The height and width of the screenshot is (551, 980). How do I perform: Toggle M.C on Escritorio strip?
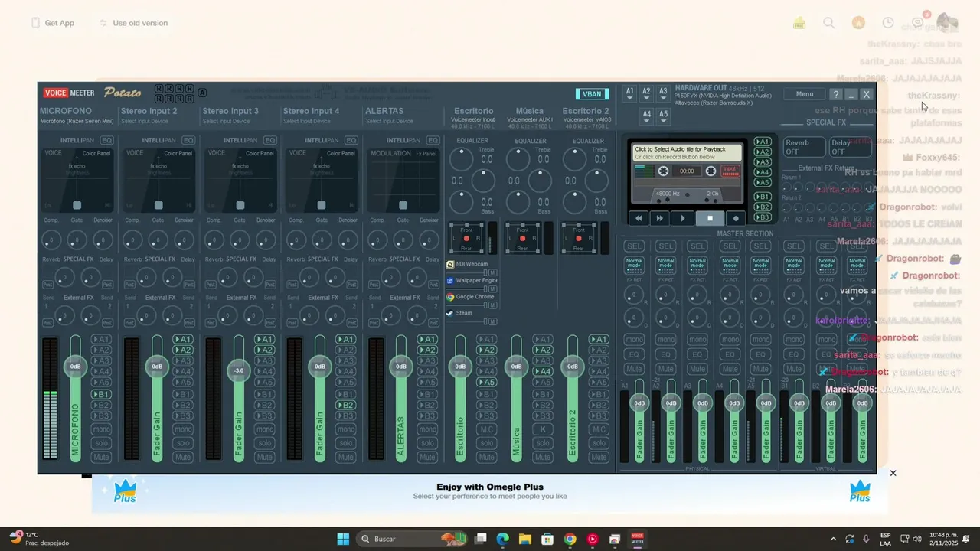[486, 429]
